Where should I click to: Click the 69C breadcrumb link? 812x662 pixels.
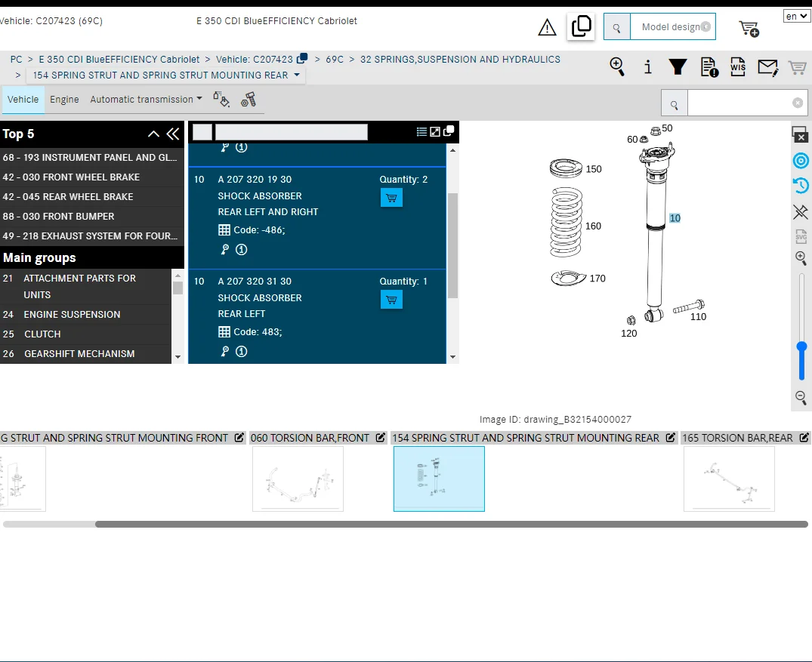[x=335, y=60]
